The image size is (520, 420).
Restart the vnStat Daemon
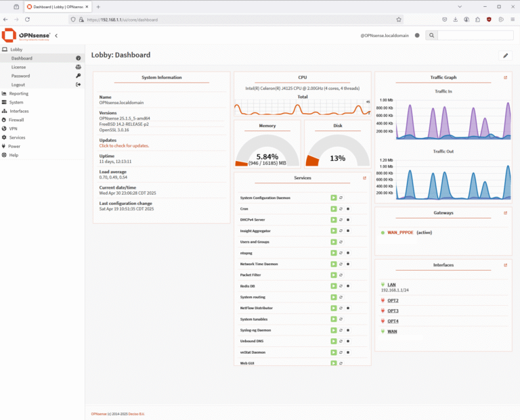click(x=341, y=352)
